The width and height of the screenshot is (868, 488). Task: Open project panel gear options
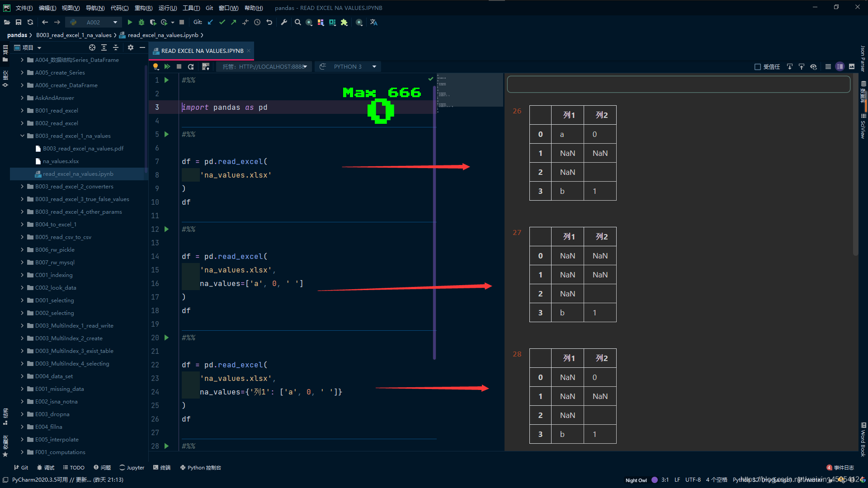point(131,47)
